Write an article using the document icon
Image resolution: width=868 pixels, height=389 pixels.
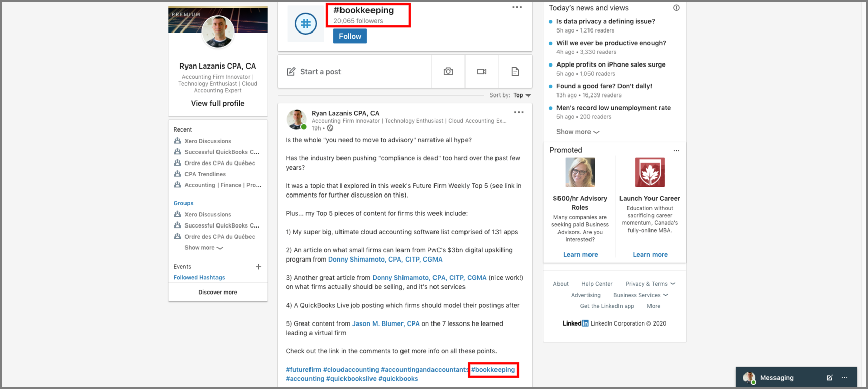click(x=515, y=72)
